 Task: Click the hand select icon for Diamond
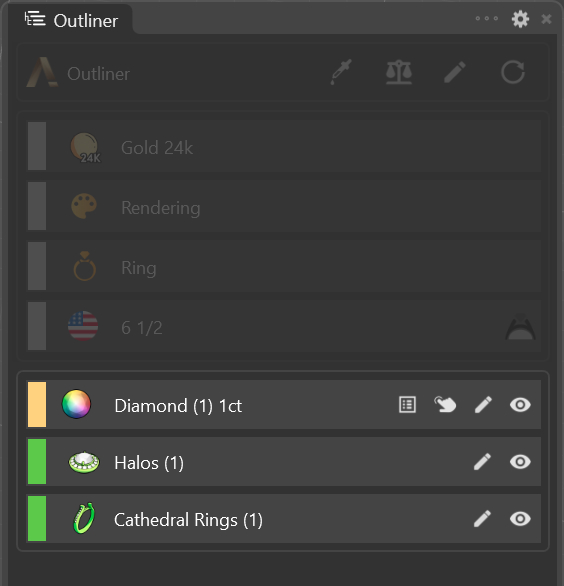tap(445, 405)
